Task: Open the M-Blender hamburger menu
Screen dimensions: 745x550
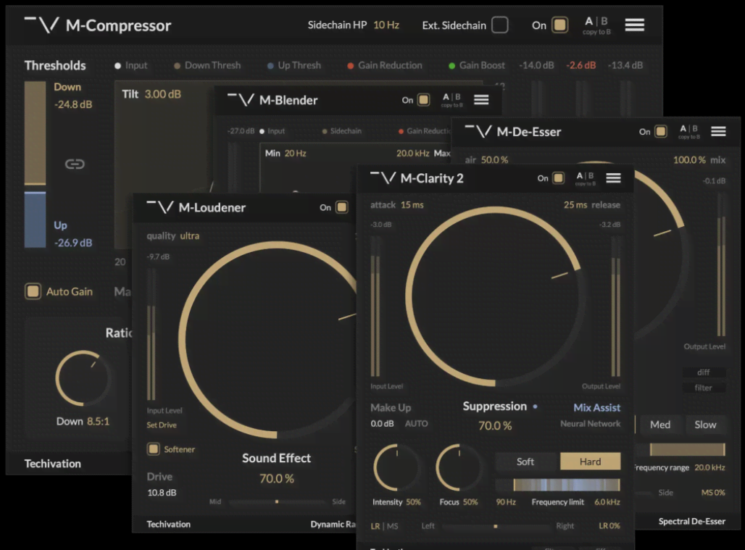Action: [481, 100]
